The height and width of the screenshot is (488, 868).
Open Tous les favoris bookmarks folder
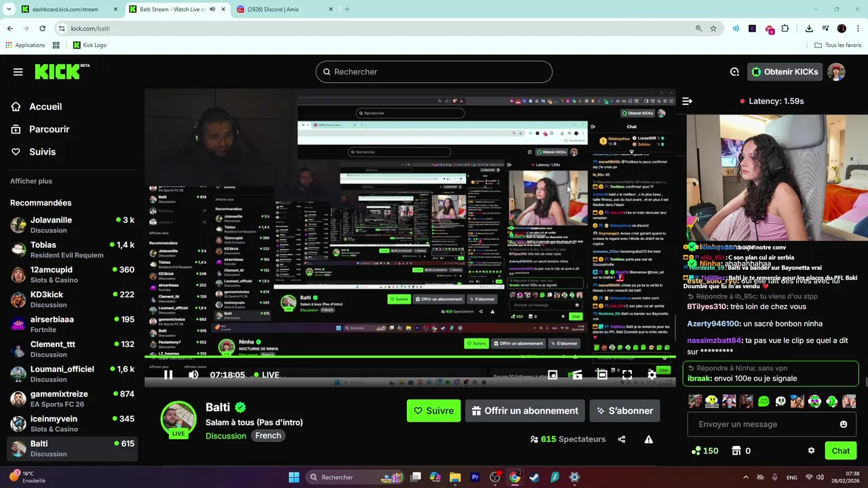[x=838, y=45]
